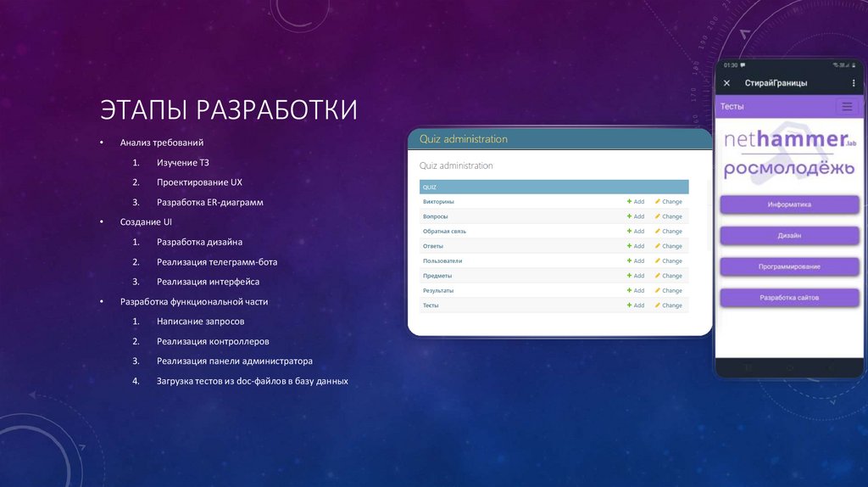Click the Quiz administration header title
The image size is (868, 487).
pyautogui.click(x=464, y=139)
